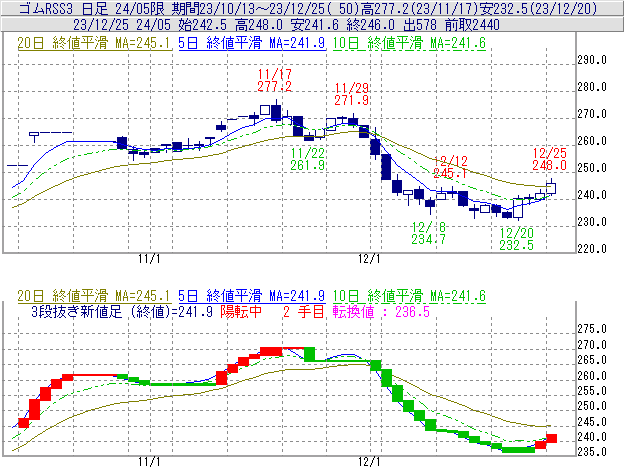624x475 pixels.
Task: Click the red 2 手目 count text
Action: click(x=304, y=311)
